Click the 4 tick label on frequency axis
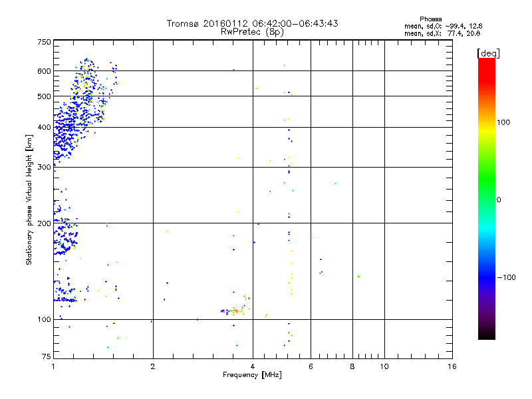The height and width of the screenshot is (399, 532). click(x=253, y=366)
